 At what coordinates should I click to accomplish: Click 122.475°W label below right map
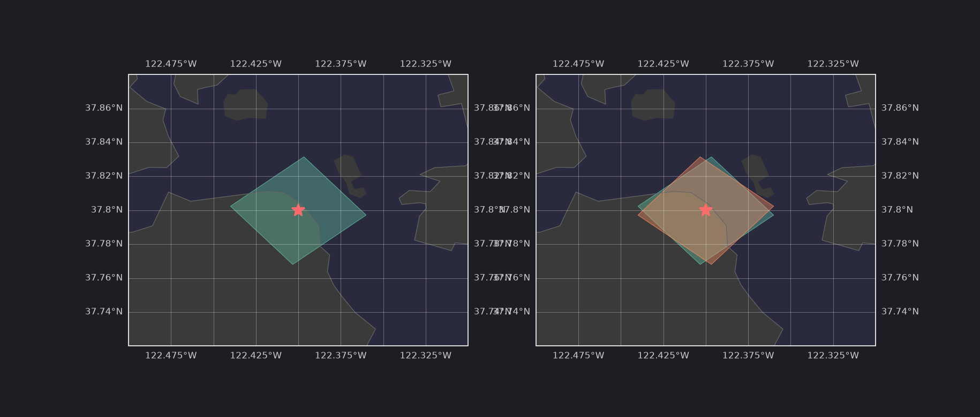[578, 355]
